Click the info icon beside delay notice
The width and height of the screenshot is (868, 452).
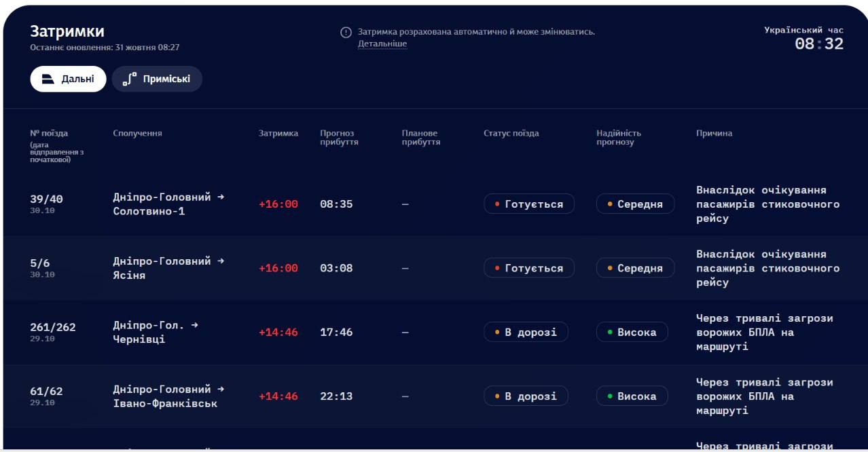click(x=346, y=33)
